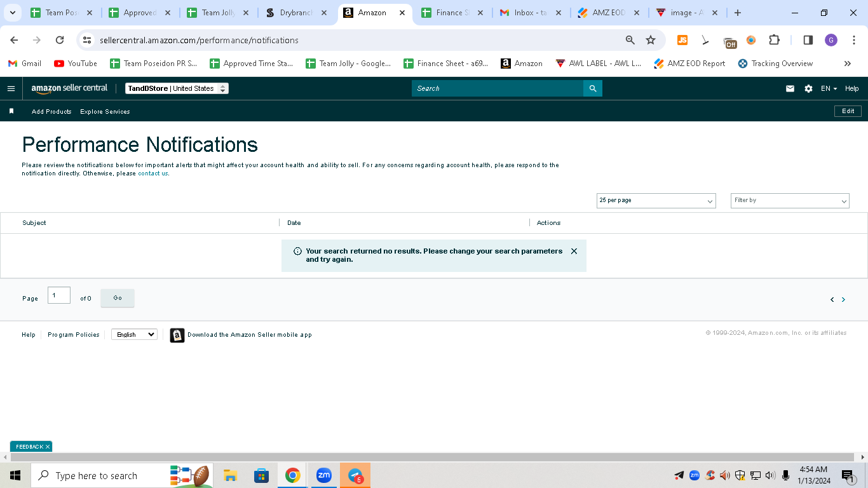Open the Program Policies link

pos(74,335)
